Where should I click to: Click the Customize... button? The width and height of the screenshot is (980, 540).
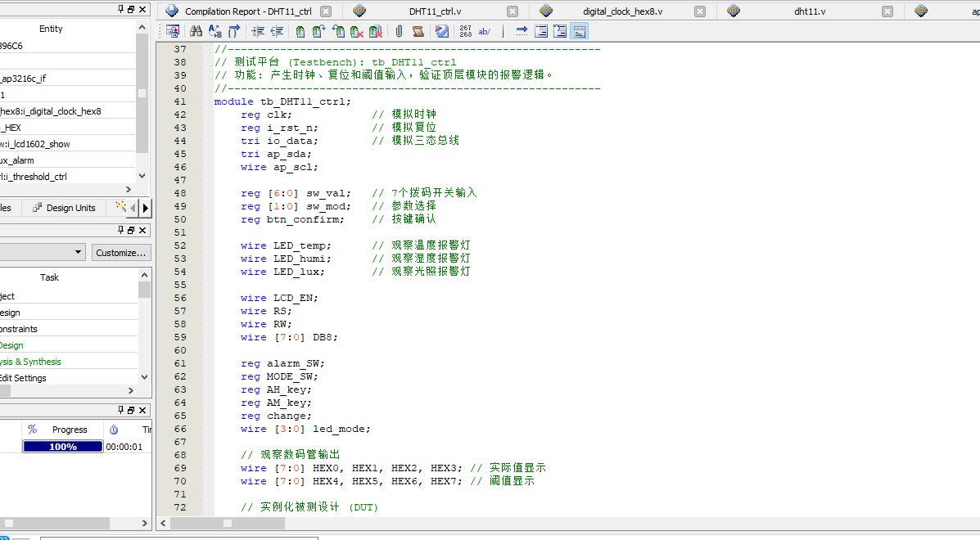coord(120,252)
